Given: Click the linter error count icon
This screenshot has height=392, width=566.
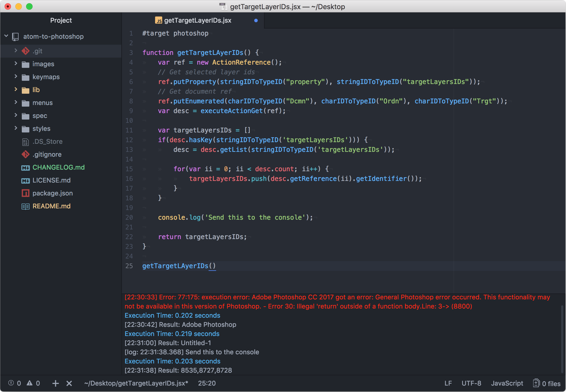Looking at the screenshot, I should tap(11, 383).
